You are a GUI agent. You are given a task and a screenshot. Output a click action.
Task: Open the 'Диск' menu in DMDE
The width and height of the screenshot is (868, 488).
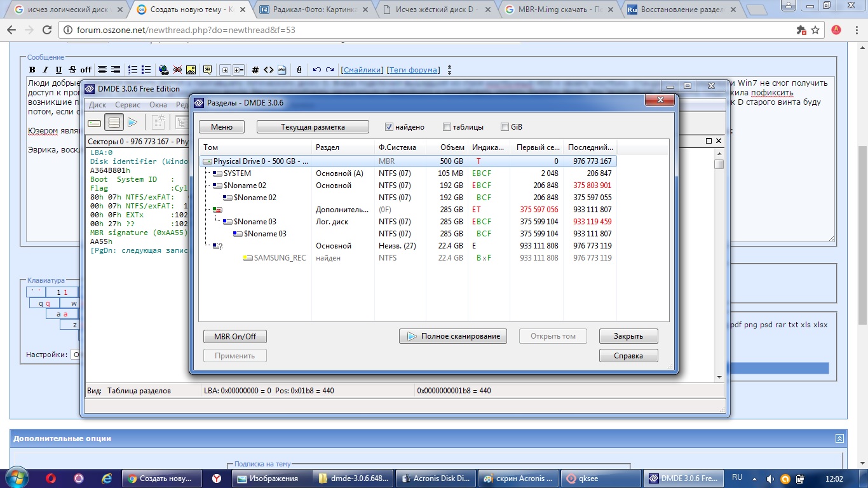[97, 105]
